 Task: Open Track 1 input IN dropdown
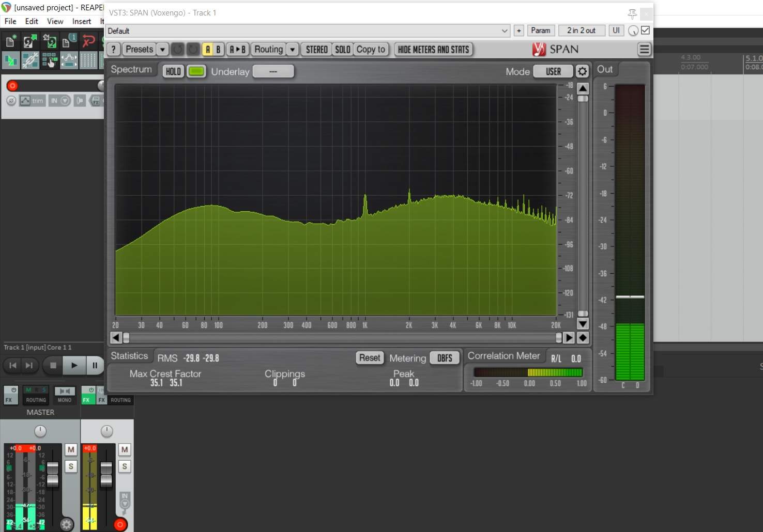pyautogui.click(x=60, y=101)
